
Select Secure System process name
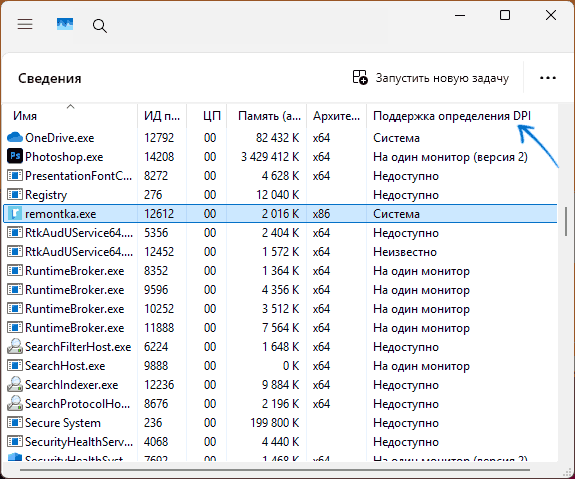coord(63,423)
